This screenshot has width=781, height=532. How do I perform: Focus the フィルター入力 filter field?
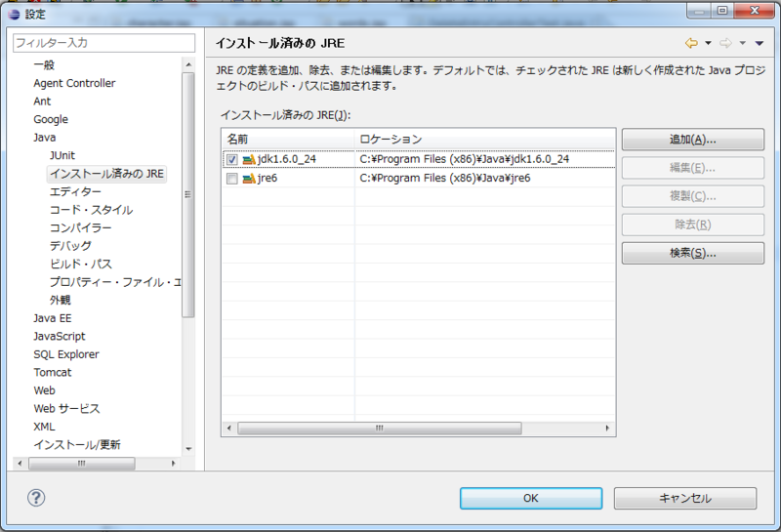click(x=104, y=43)
